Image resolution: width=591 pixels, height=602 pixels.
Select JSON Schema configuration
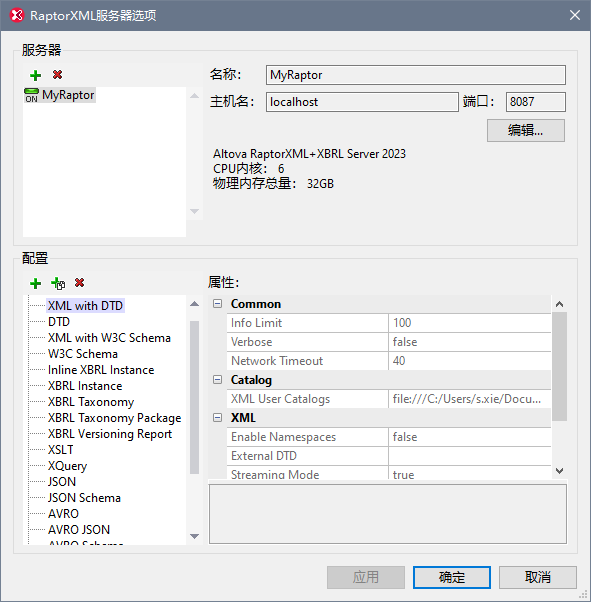pos(84,498)
